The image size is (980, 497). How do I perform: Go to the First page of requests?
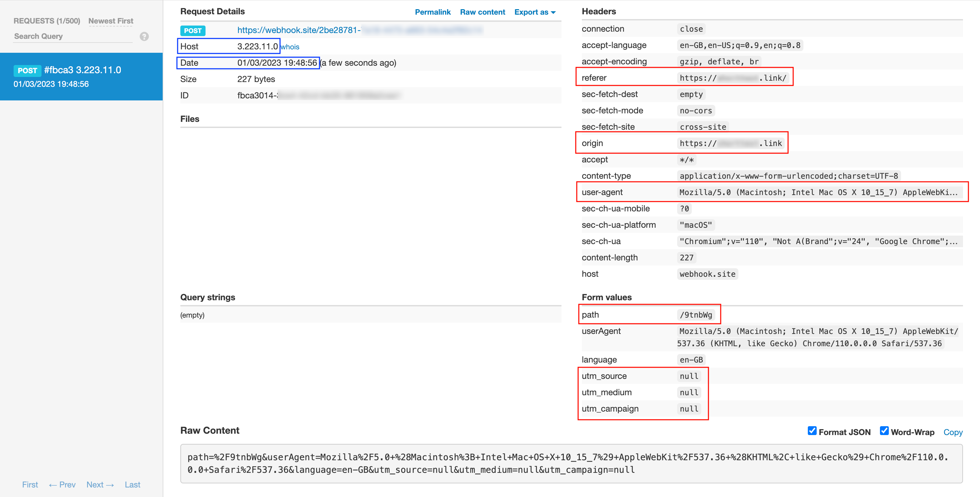click(30, 484)
